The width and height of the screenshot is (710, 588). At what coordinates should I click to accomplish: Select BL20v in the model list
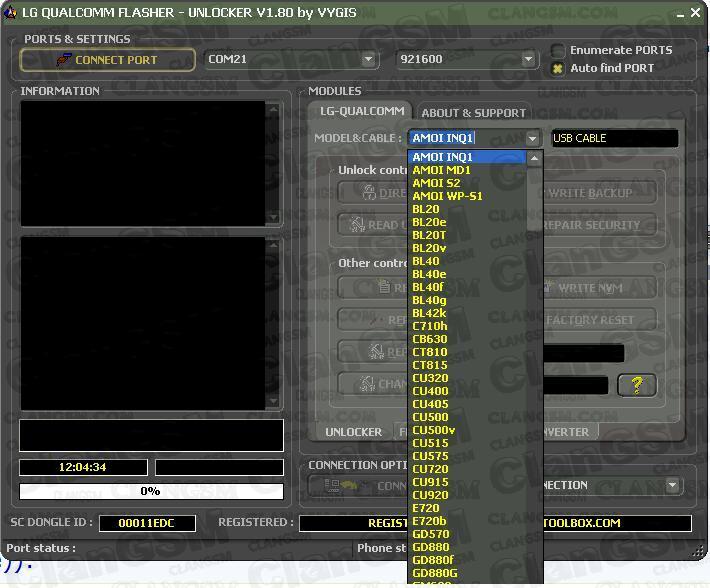467,248
